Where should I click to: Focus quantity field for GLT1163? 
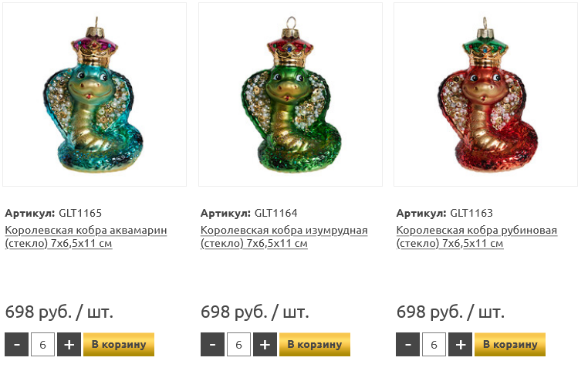(434, 345)
